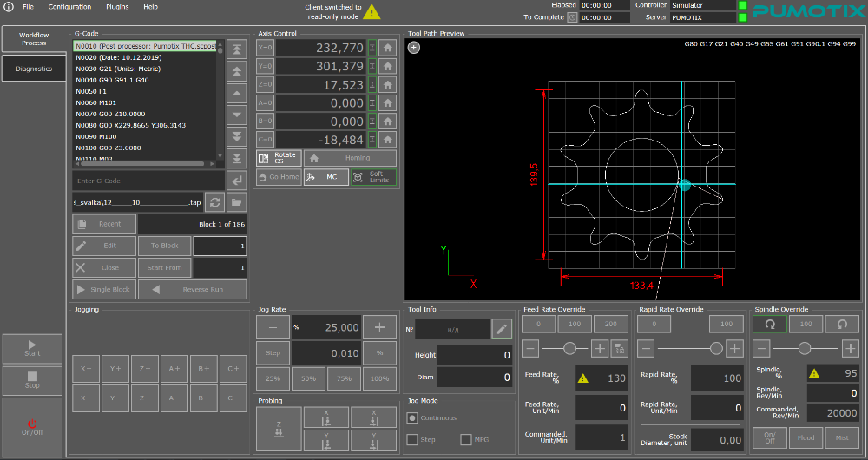This screenshot has height=460, width=868.
Task: Home the Z axis icon
Action: click(x=388, y=85)
